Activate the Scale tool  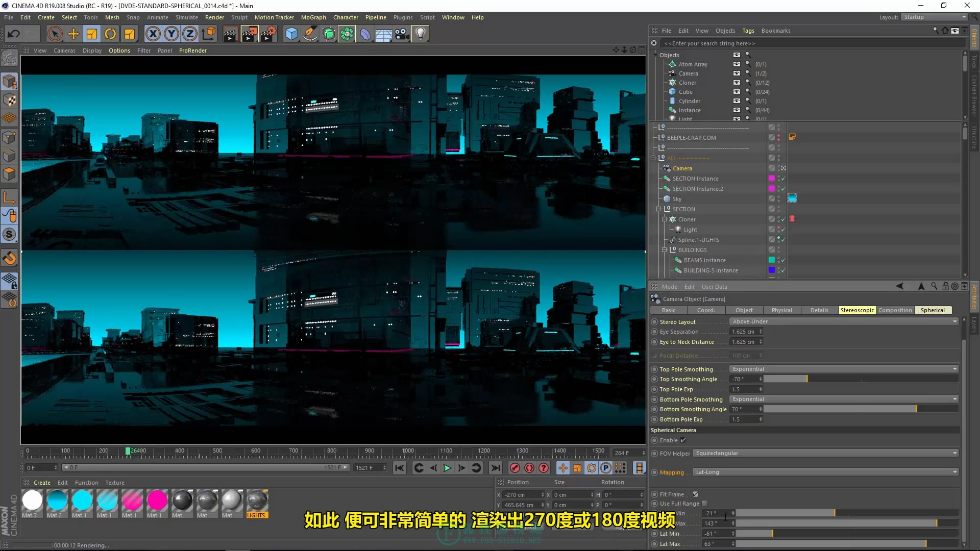[92, 34]
